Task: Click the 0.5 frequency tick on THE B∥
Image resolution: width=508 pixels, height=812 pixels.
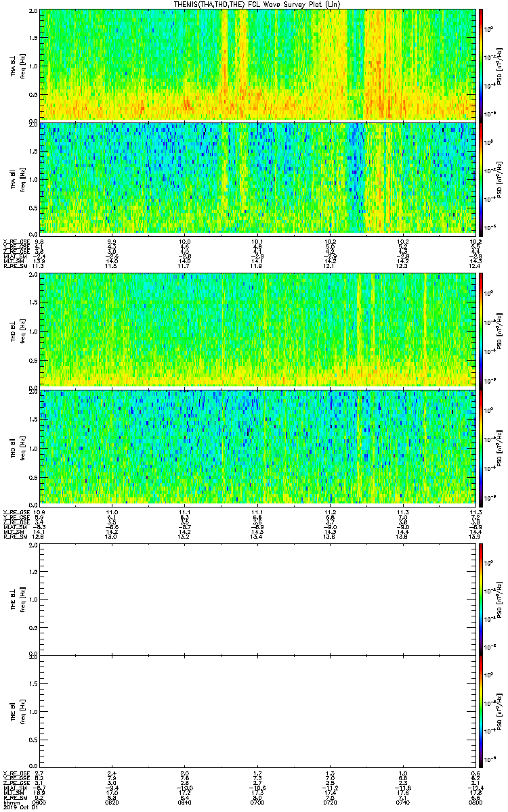Action: [x=33, y=738]
